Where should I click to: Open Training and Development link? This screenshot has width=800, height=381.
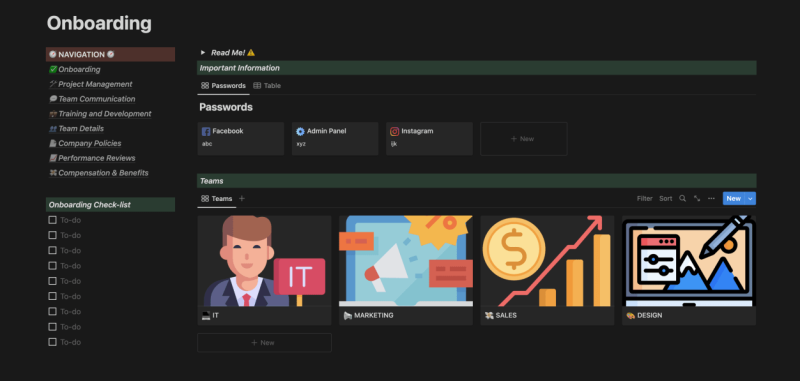pos(105,114)
